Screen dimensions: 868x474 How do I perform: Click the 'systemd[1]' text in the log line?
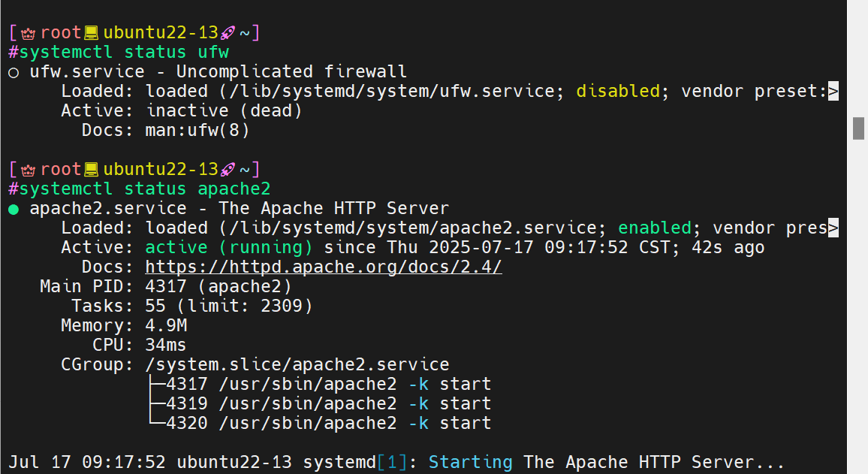pyautogui.click(x=355, y=462)
